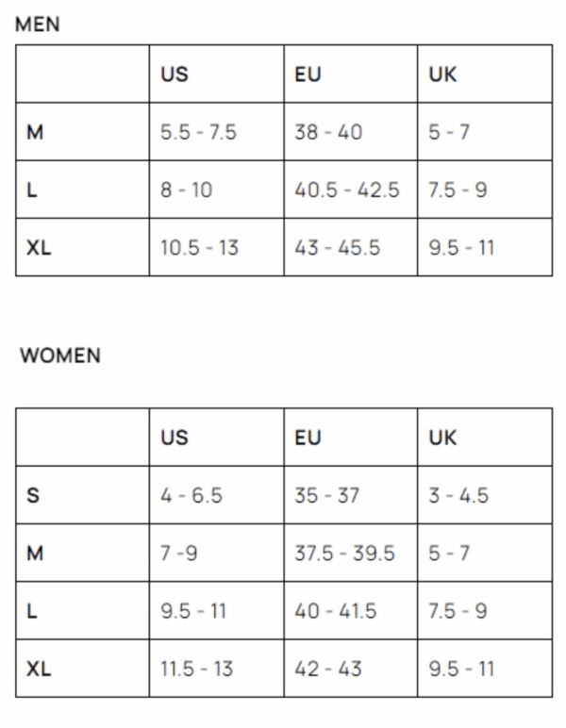Select the US column header in men's table

coord(175,75)
